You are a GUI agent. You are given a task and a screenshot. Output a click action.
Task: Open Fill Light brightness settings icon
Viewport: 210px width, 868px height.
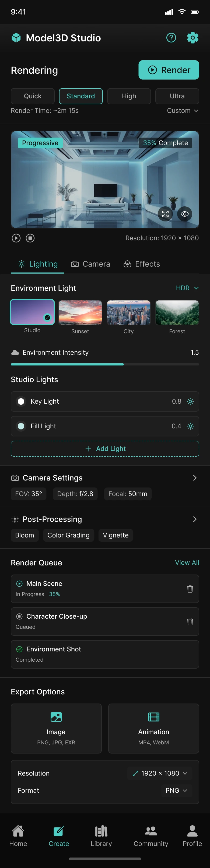point(190,426)
